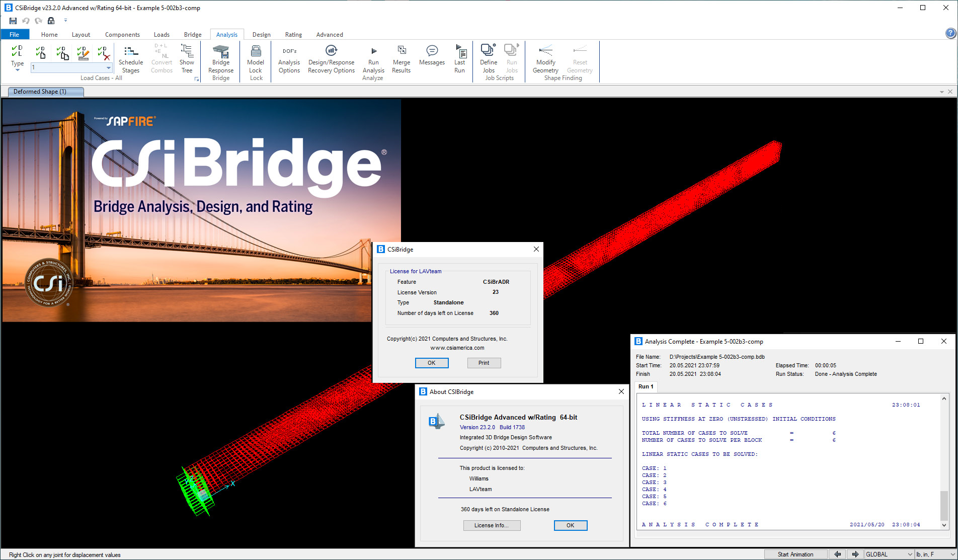The height and width of the screenshot is (560, 958).
Task: Select the Deformed Shape (1) view tab
Action: pyautogui.click(x=46, y=92)
